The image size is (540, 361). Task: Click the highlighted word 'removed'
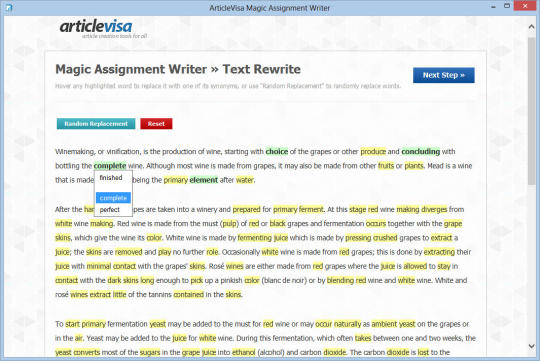(x=128, y=252)
